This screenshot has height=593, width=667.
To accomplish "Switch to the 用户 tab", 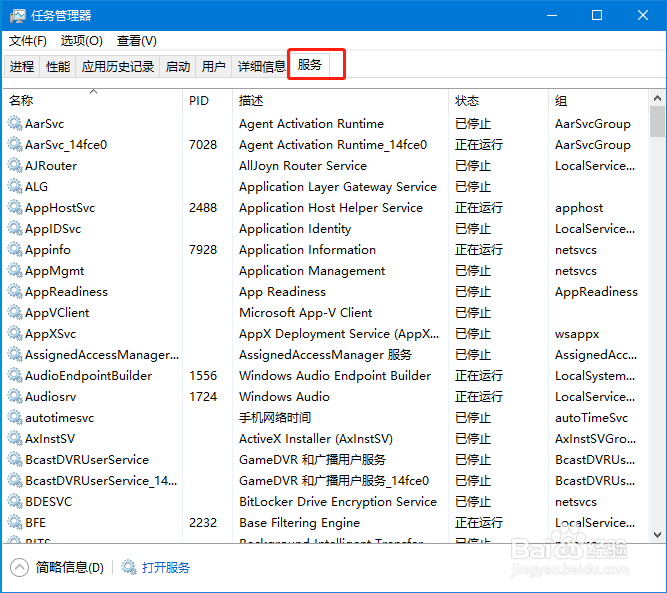I will click(214, 66).
